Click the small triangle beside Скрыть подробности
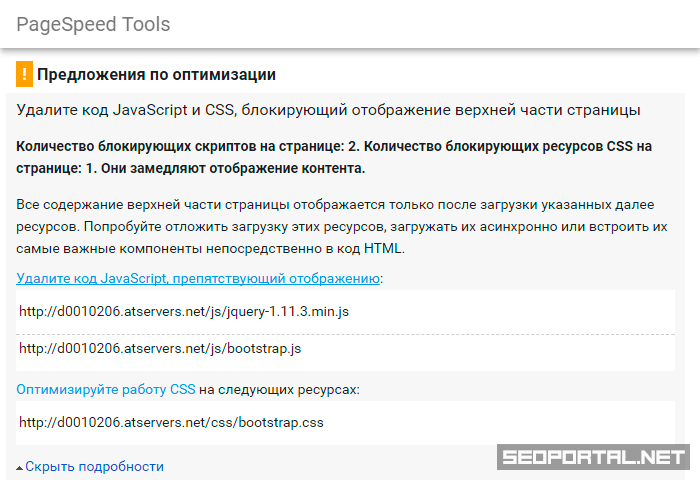700x480 pixels. (x=20, y=467)
